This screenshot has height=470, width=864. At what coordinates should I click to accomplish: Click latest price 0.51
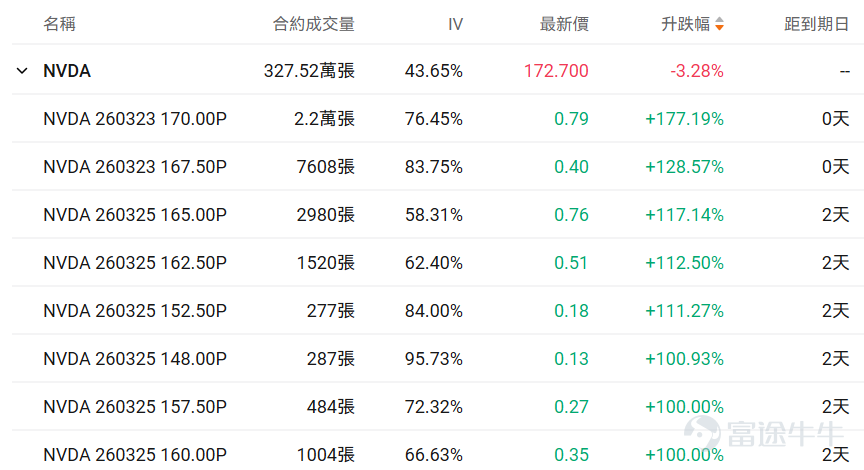tap(571, 263)
